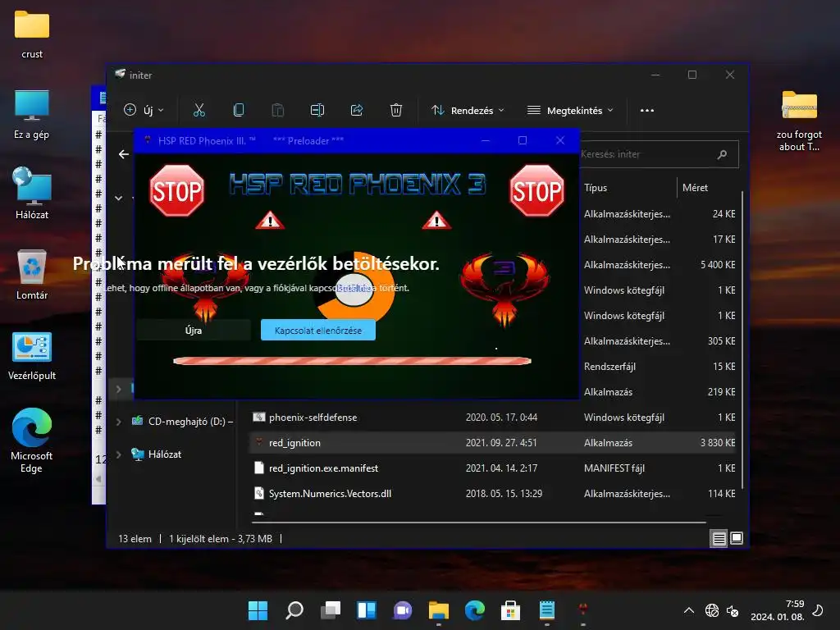
Task: Click the Windows Start button
Action: pos(258,610)
